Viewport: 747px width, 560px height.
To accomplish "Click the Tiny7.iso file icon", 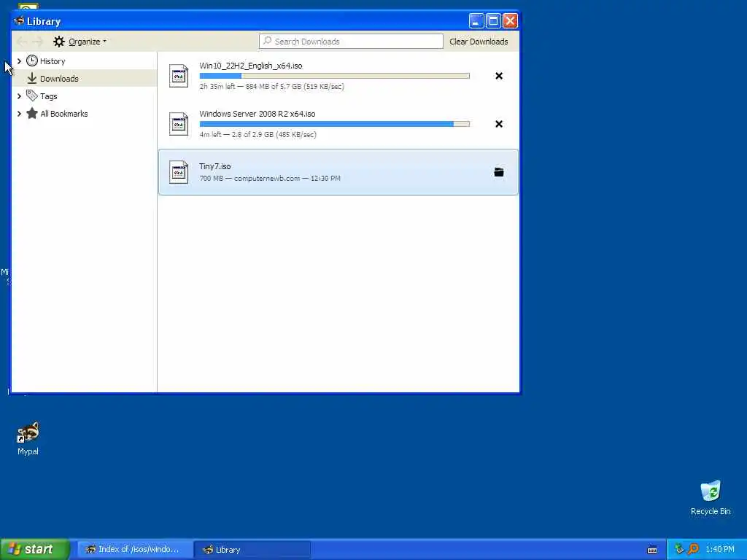I will (x=179, y=172).
